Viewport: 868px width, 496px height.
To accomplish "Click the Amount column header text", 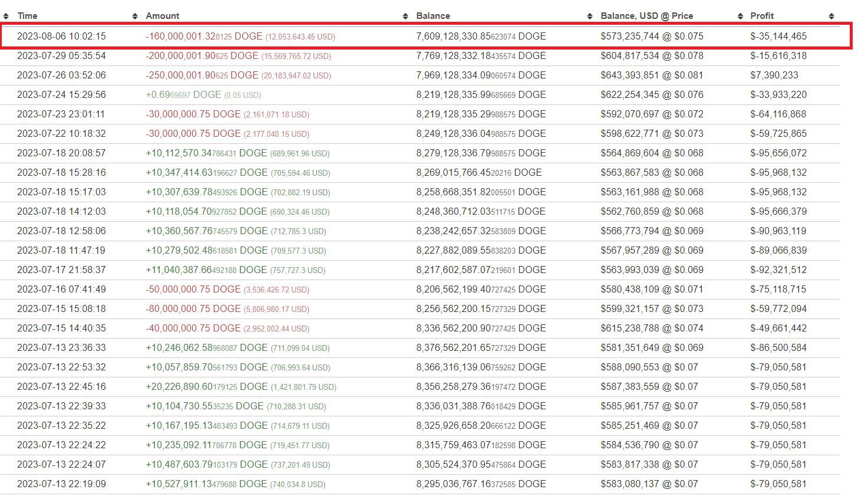I will point(163,16).
